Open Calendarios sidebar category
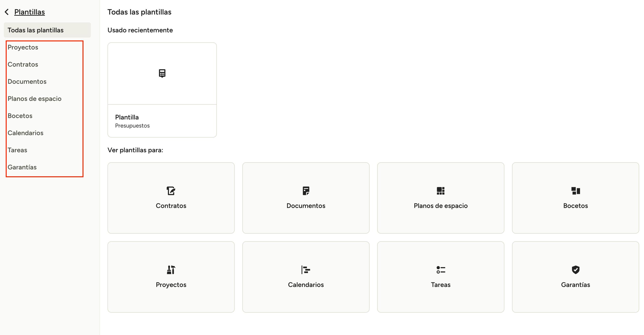The image size is (644, 335). (x=25, y=133)
